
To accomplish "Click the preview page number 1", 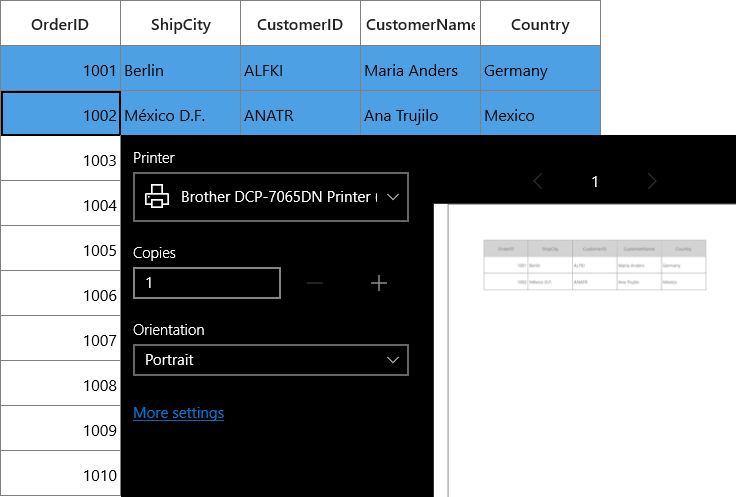I will click(595, 182).
